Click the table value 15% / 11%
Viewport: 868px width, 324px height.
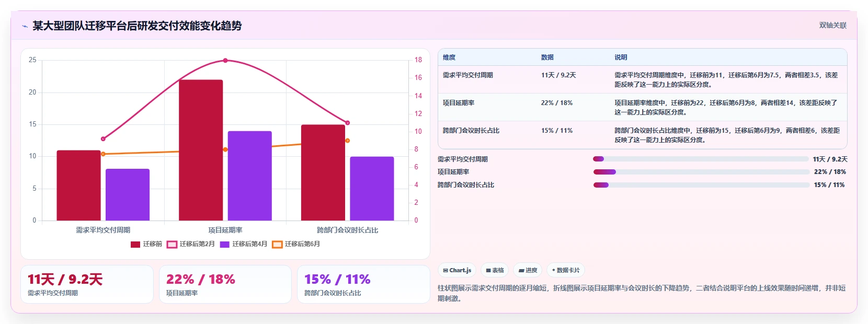(557, 131)
